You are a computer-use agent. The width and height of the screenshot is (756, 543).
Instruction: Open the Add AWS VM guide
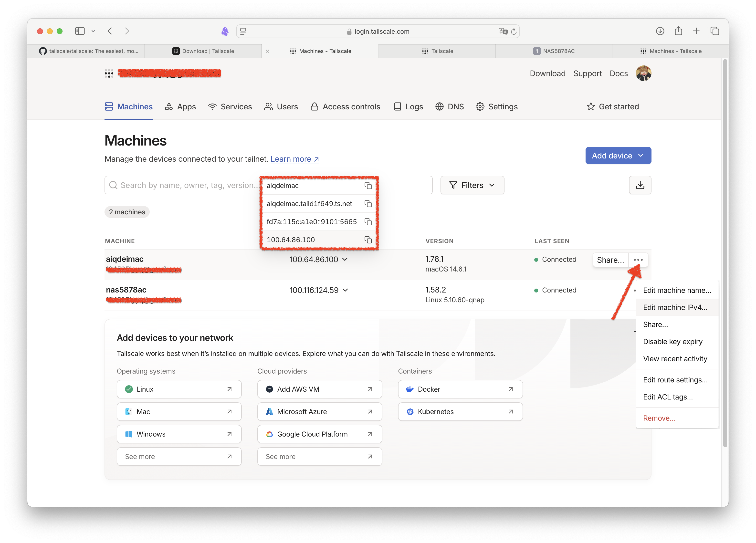(x=320, y=389)
